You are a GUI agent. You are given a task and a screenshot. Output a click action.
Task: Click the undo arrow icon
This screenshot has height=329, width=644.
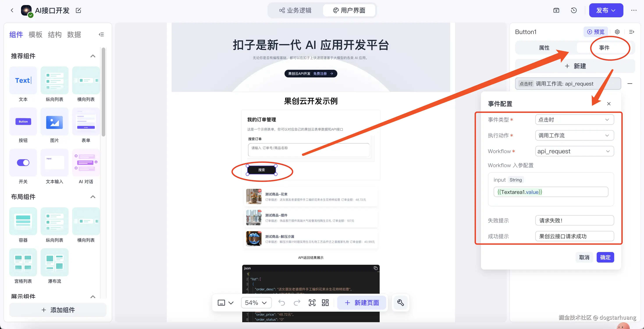coord(281,303)
